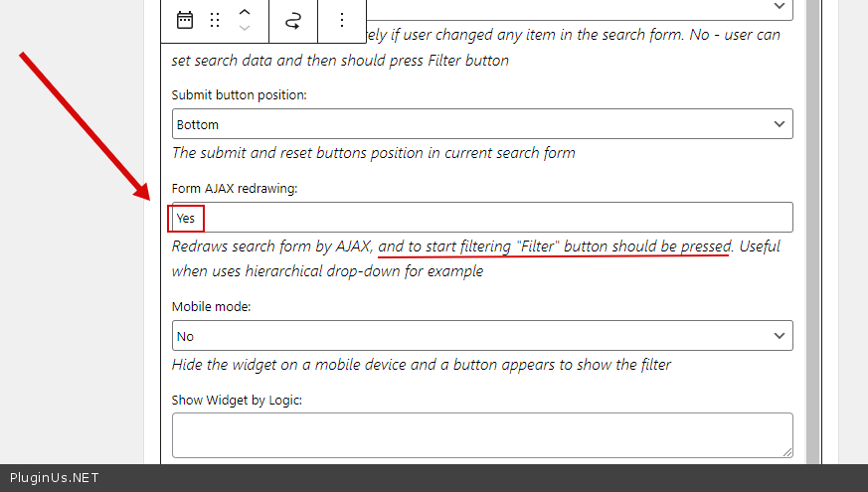
Task: Move block down with the down arrow
Action: click(x=245, y=29)
